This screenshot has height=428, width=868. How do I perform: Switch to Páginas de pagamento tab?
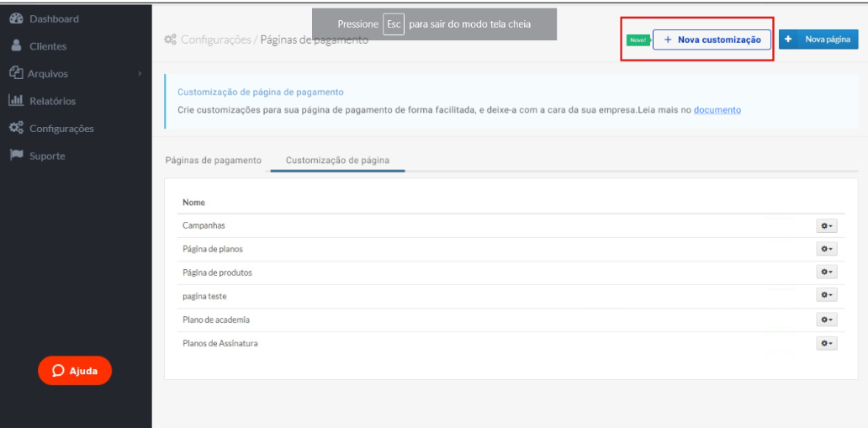[214, 161]
